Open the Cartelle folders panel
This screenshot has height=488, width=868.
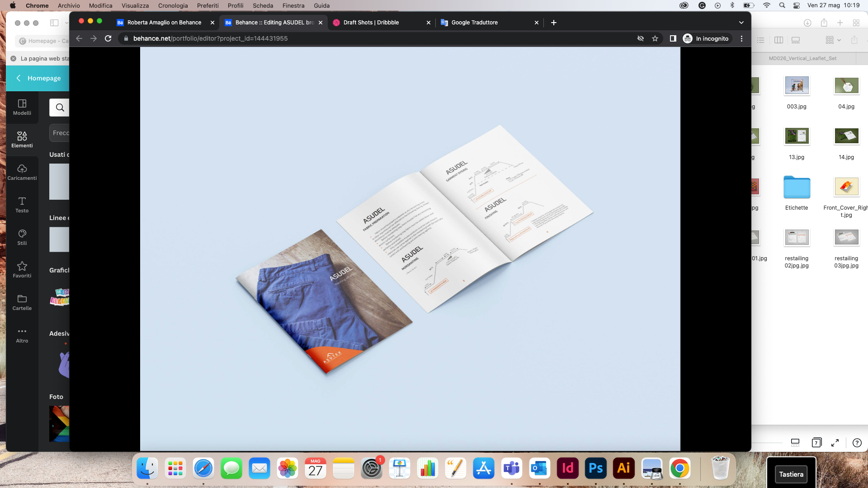point(22,302)
